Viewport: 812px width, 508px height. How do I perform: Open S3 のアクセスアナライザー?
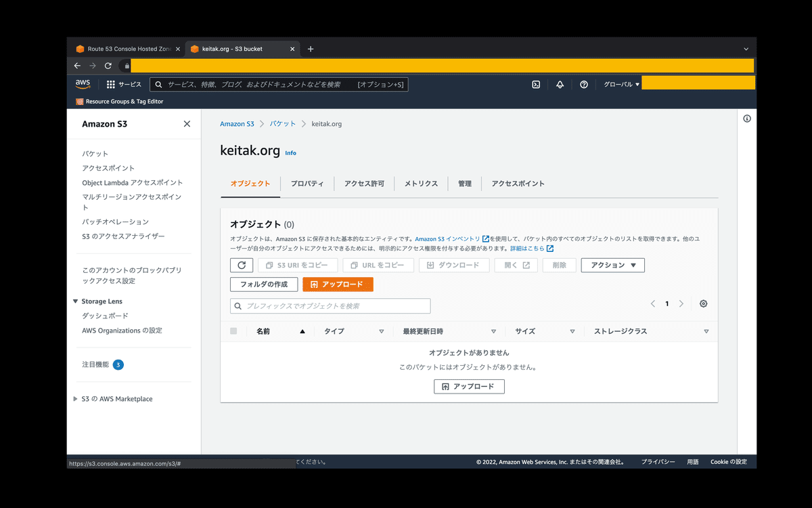click(x=123, y=236)
